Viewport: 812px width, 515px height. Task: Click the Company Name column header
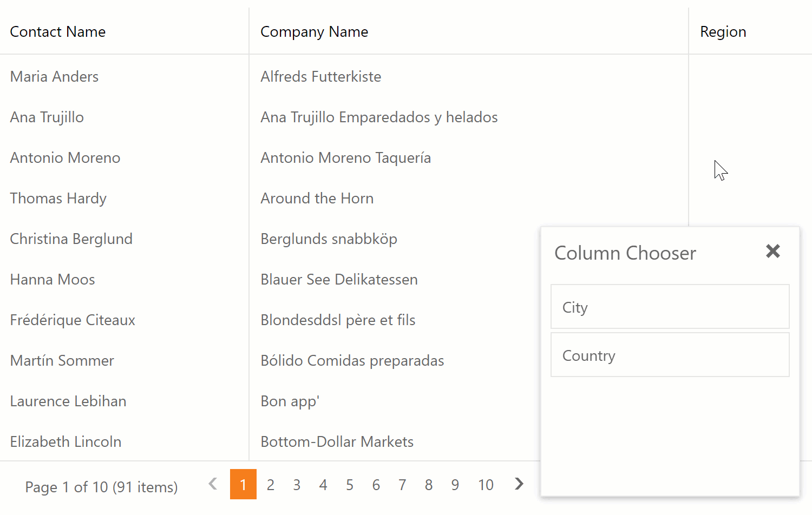tap(314, 32)
